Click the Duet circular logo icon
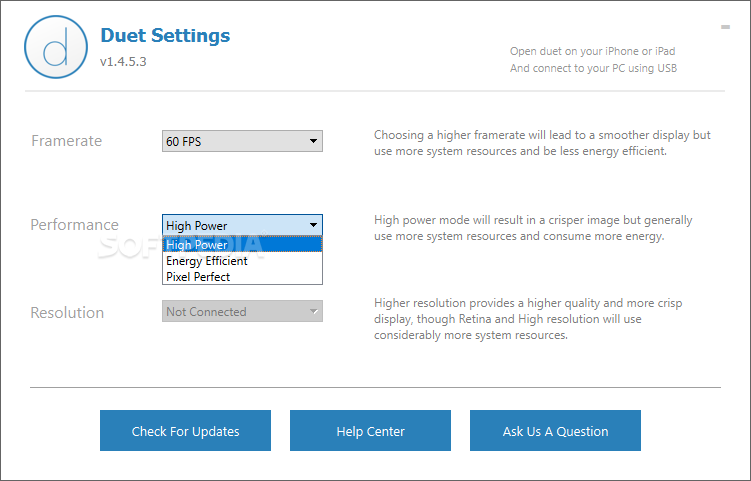The image size is (751, 481). click(x=56, y=47)
